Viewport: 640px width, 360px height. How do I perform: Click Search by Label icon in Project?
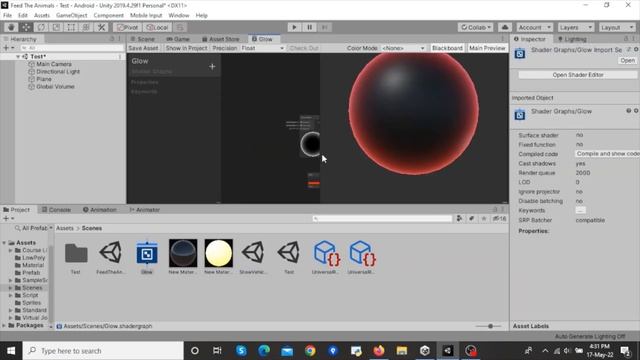pos(471,218)
